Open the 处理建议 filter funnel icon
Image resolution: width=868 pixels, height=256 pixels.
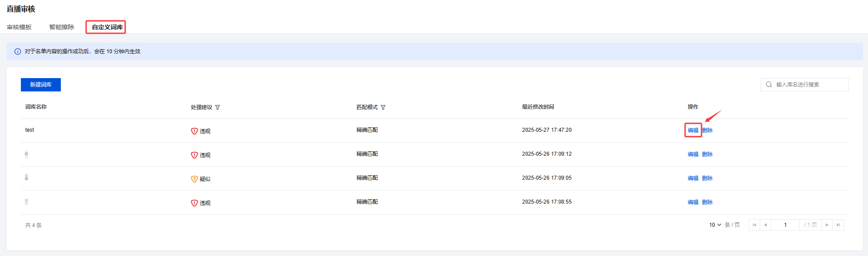218,107
